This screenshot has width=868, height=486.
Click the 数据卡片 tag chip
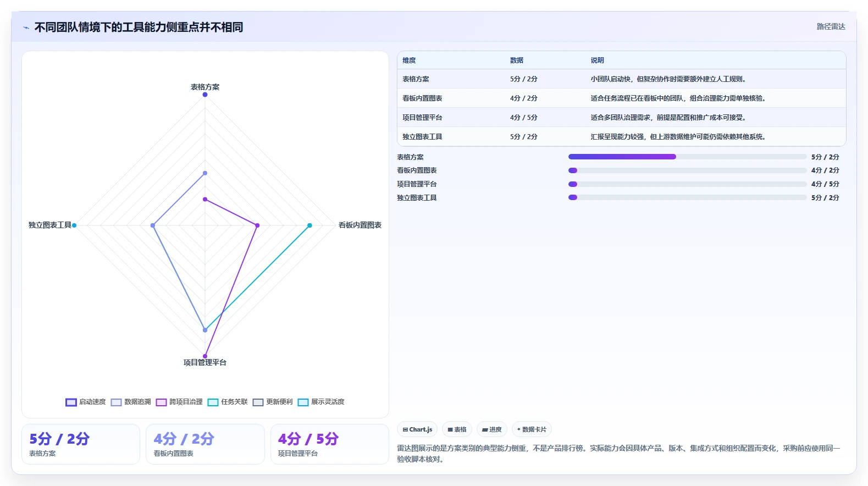532,429
